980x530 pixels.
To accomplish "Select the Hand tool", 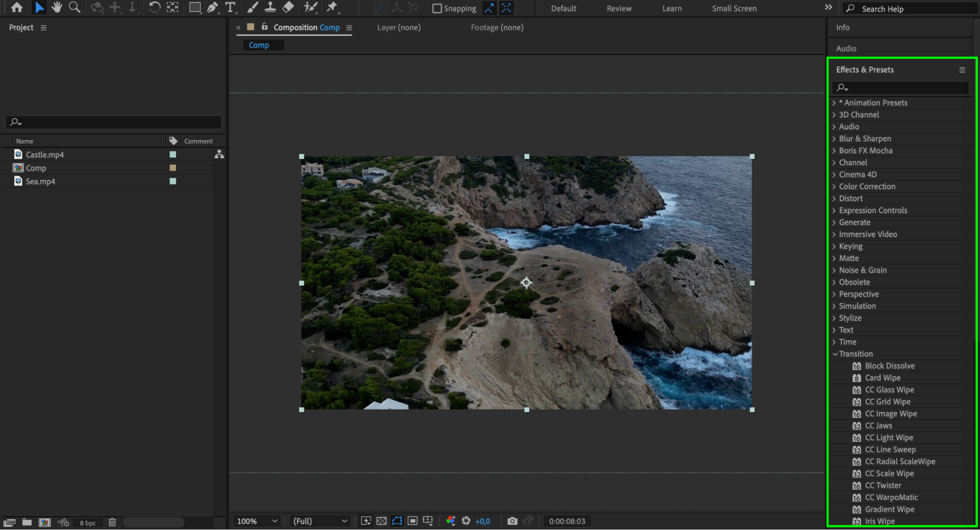I will 56,7.
